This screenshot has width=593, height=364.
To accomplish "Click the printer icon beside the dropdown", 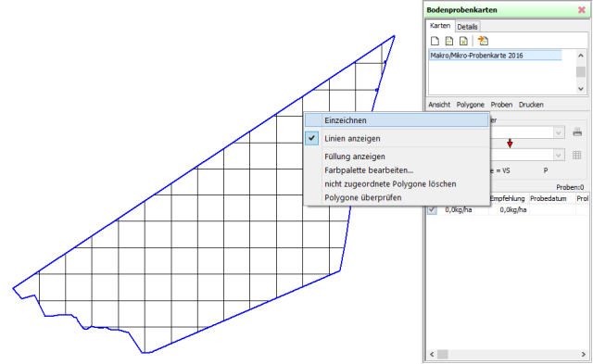I will click(577, 132).
